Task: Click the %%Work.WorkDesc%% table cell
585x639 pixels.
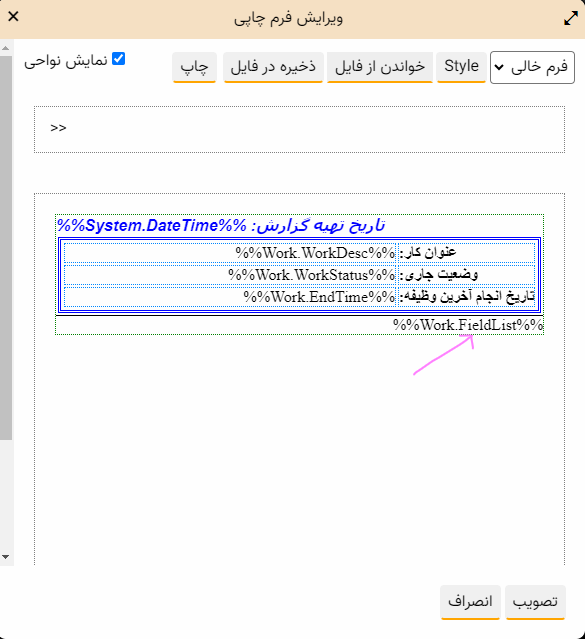Action: tap(230, 253)
